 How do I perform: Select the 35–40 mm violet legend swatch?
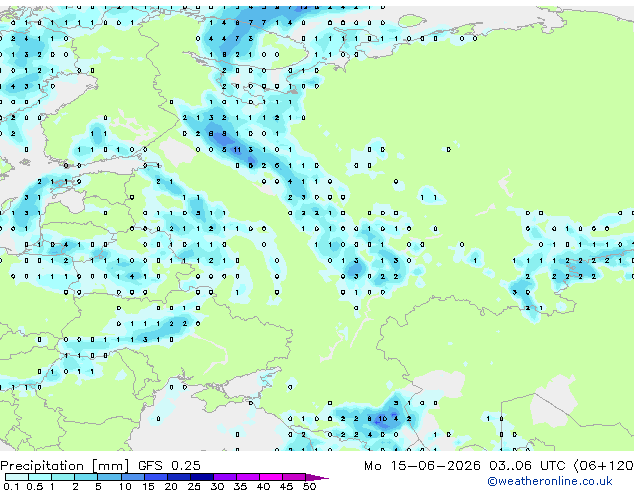247,477
